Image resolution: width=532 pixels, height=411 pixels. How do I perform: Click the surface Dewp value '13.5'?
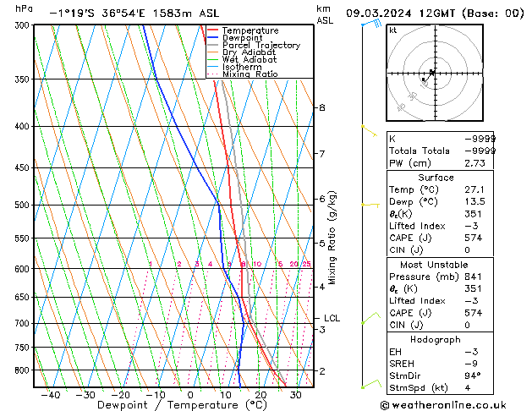474,202
